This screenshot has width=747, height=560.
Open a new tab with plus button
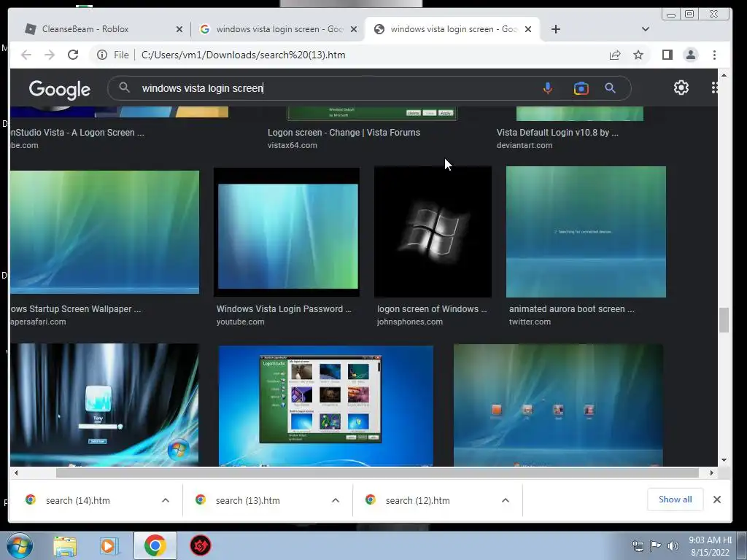[x=555, y=29]
